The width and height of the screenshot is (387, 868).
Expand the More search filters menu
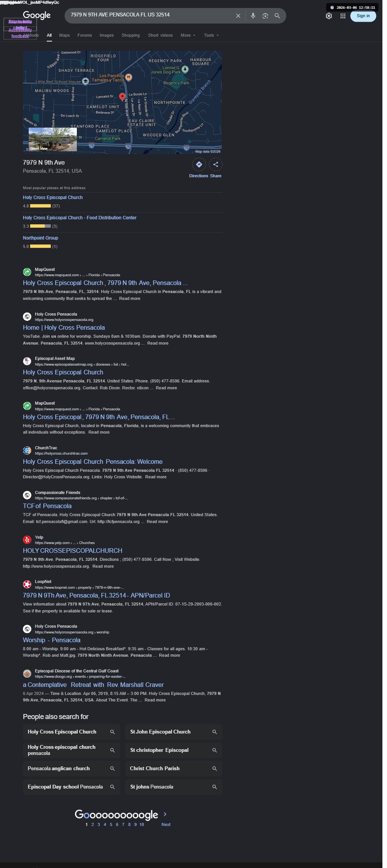click(x=188, y=35)
